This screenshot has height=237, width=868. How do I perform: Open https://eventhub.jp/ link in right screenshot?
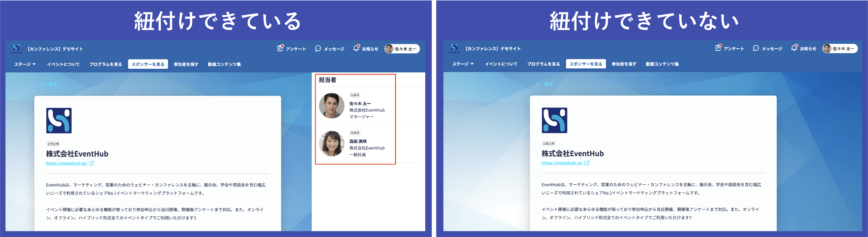point(562,163)
